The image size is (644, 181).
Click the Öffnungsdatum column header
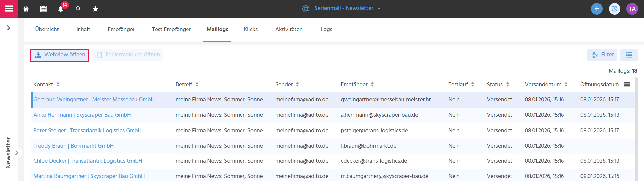coord(600,84)
